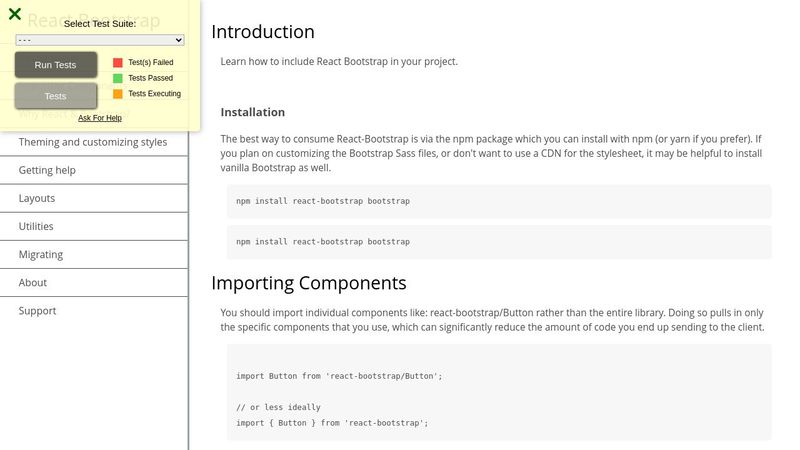Select Utilities in the sidebar
800x450 pixels.
click(x=94, y=227)
